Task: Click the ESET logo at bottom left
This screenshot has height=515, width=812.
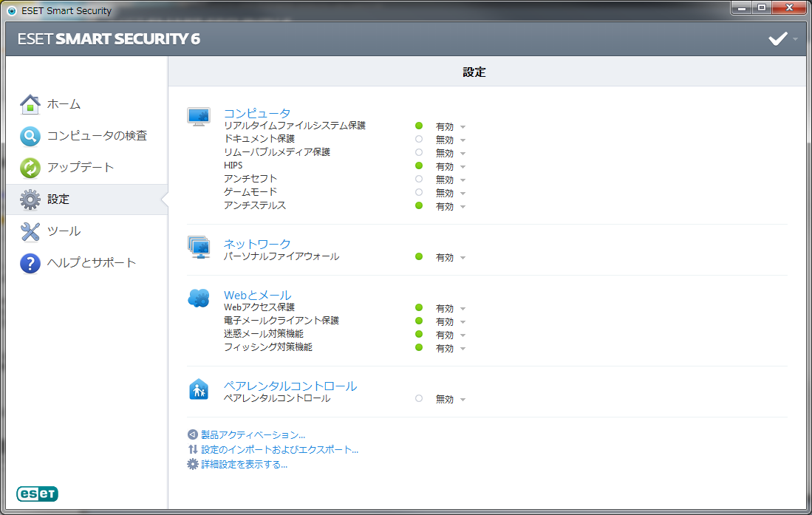Action: click(x=37, y=494)
